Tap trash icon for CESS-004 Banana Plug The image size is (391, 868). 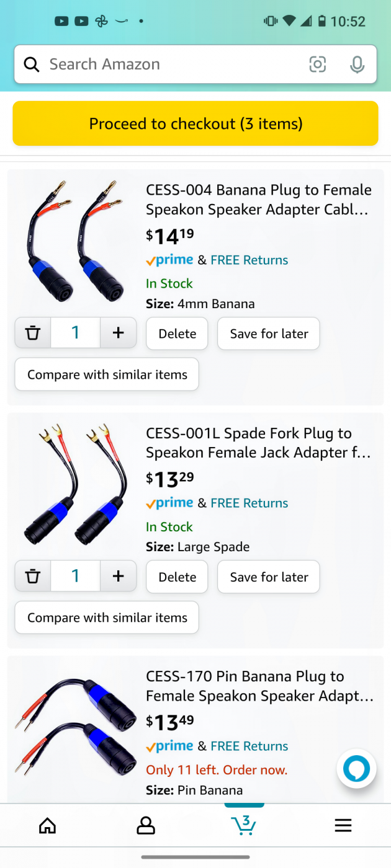(33, 333)
